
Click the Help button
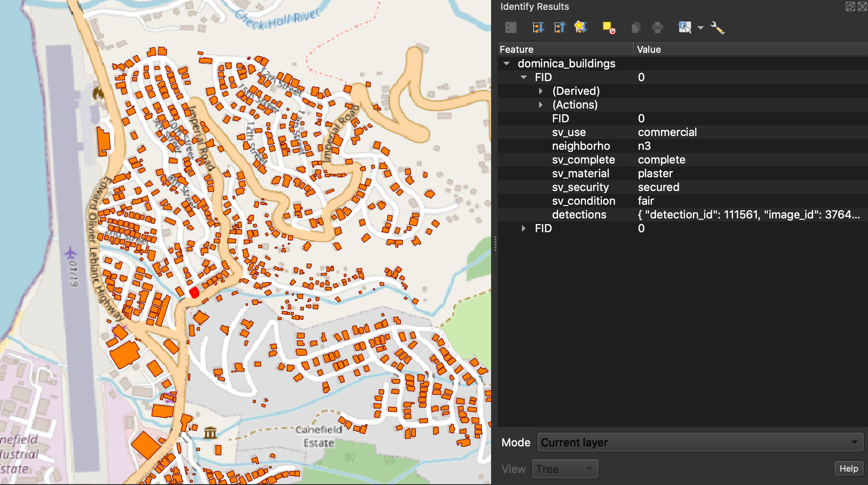coord(849,469)
